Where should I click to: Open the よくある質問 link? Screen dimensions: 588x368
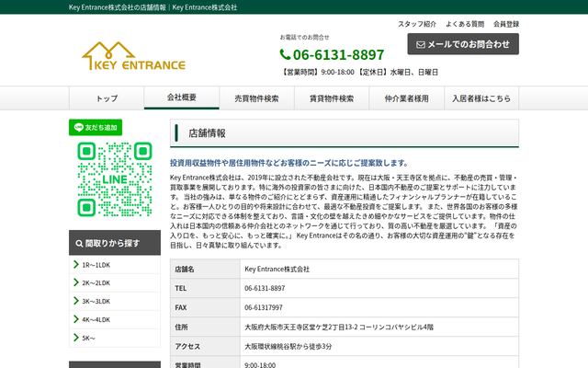click(x=465, y=24)
